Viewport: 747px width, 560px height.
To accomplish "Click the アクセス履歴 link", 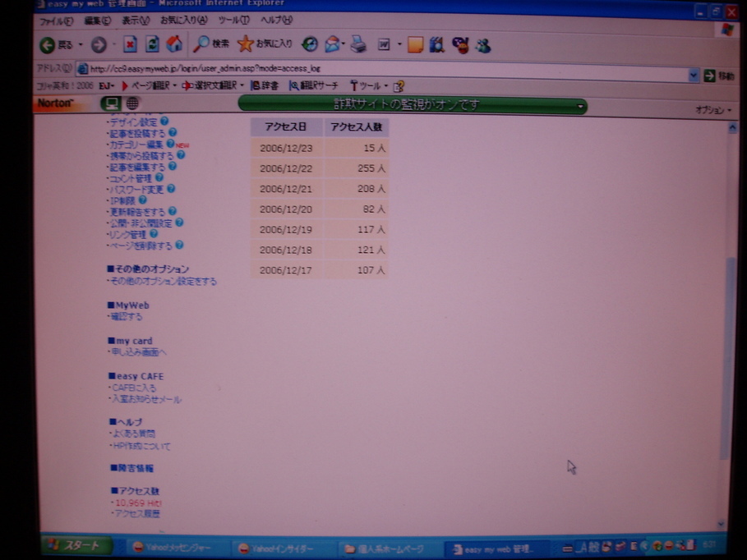I will pos(136,513).
